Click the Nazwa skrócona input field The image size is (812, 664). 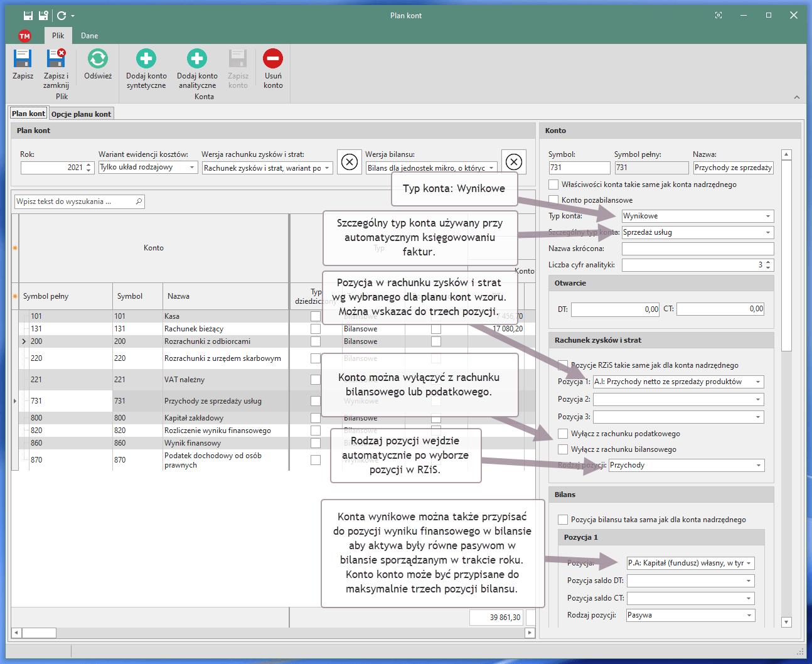tap(697, 249)
